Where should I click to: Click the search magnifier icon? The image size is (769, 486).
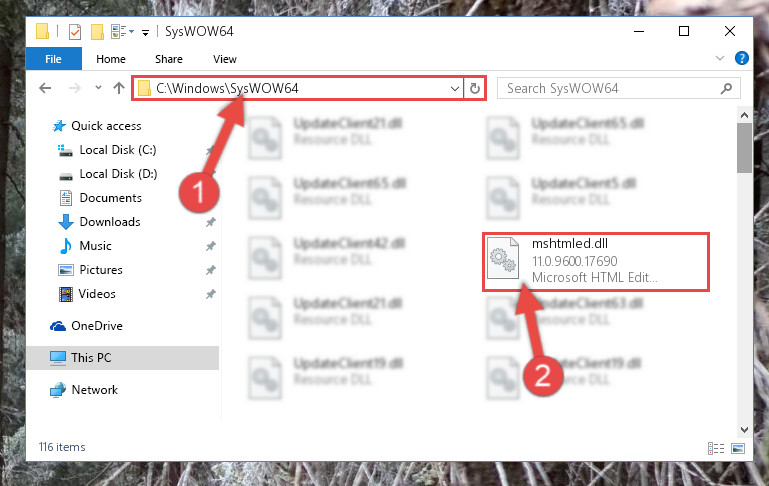tap(726, 88)
